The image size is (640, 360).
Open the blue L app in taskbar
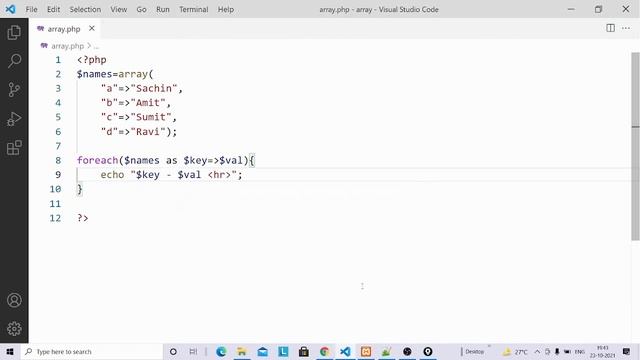pos(283,351)
